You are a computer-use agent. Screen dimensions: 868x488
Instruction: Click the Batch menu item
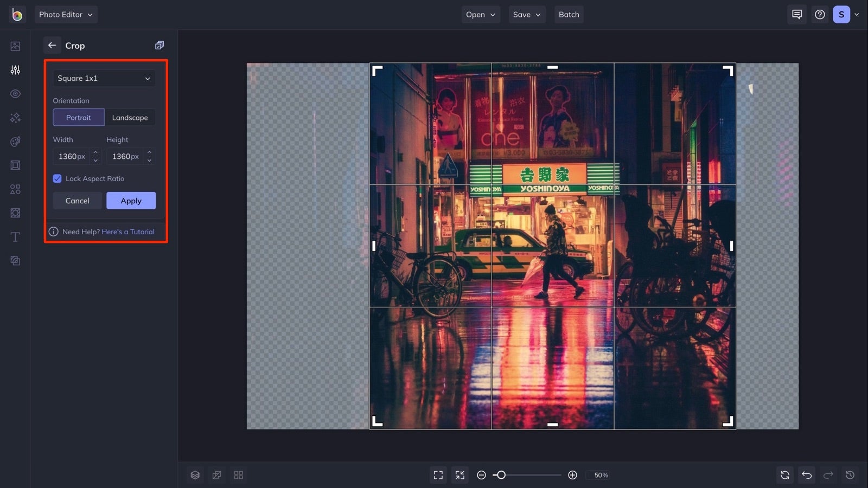pos(569,15)
